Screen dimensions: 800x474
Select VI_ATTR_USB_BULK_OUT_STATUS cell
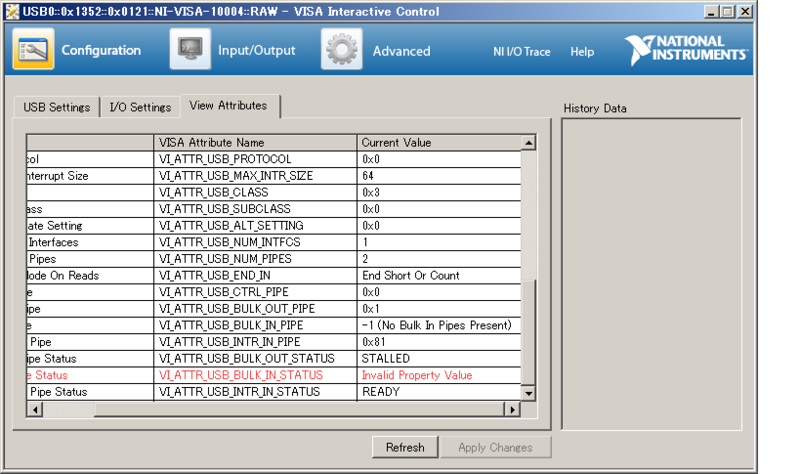(x=255, y=359)
